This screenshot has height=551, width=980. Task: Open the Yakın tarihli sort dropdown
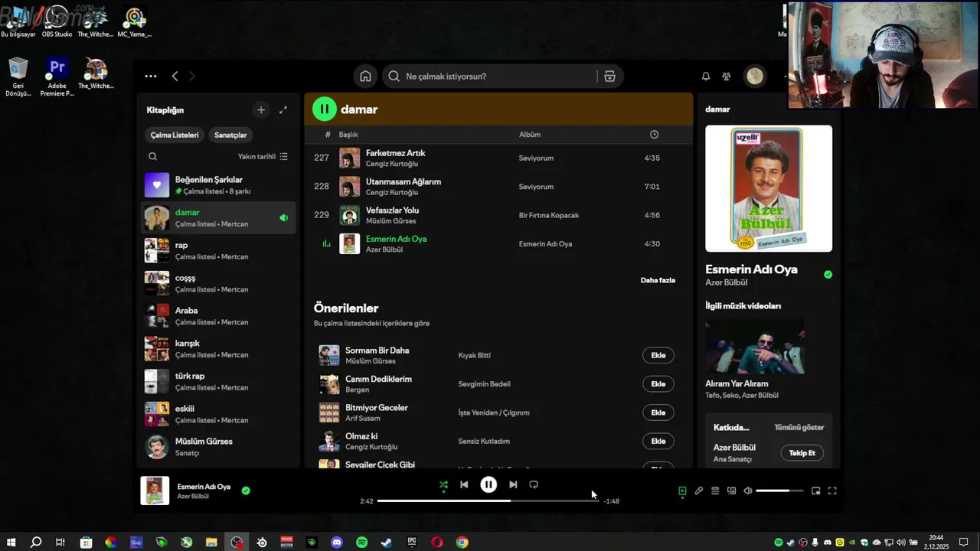[x=263, y=157]
